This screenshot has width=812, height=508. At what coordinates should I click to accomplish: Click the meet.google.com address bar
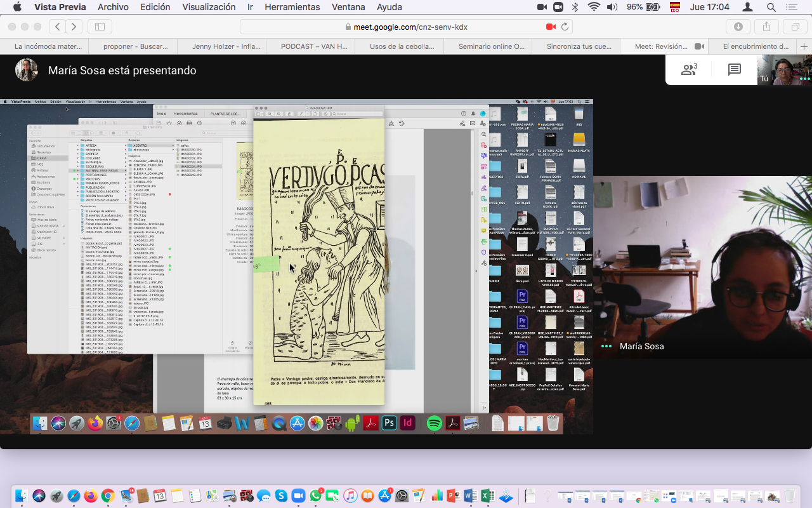(x=406, y=27)
